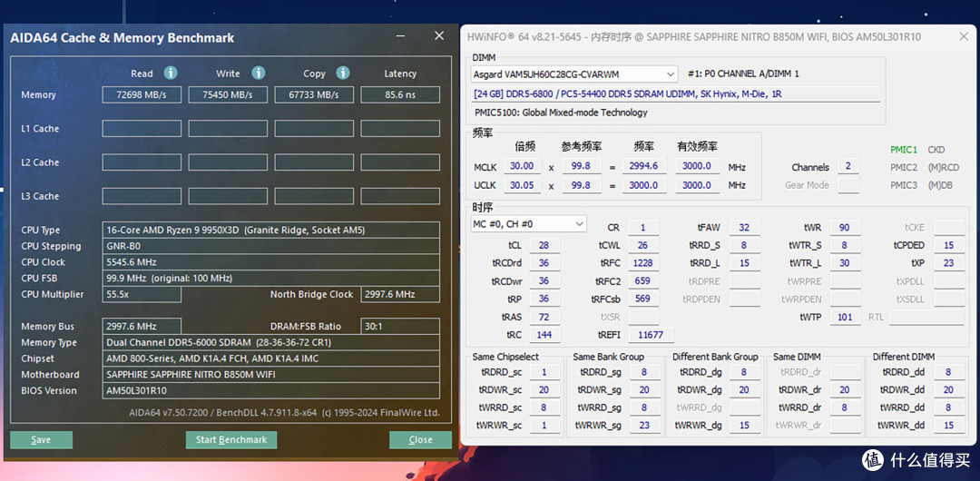Screen dimensions: 980x481
Task: Click the empty L3 Cache Latency field
Action: (400, 196)
